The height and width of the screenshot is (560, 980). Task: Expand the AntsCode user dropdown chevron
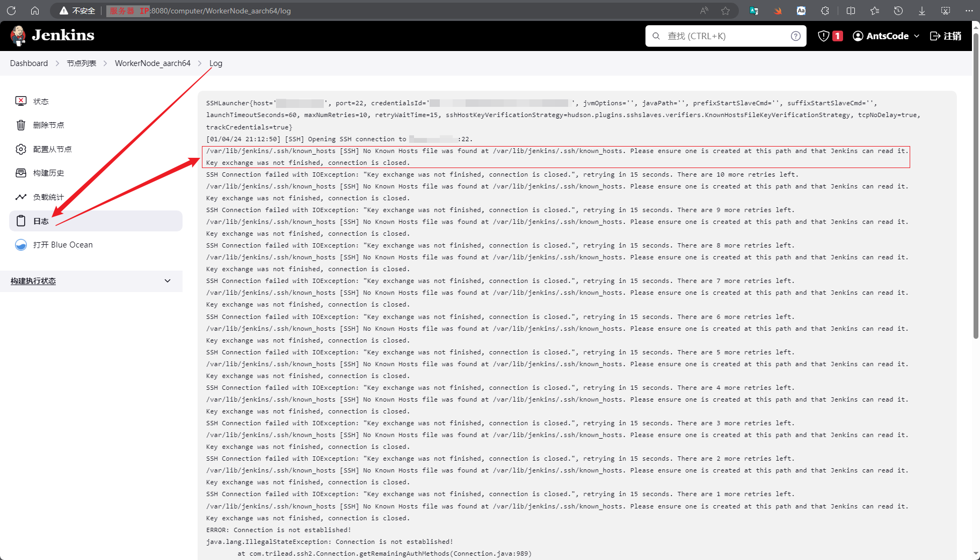(917, 36)
